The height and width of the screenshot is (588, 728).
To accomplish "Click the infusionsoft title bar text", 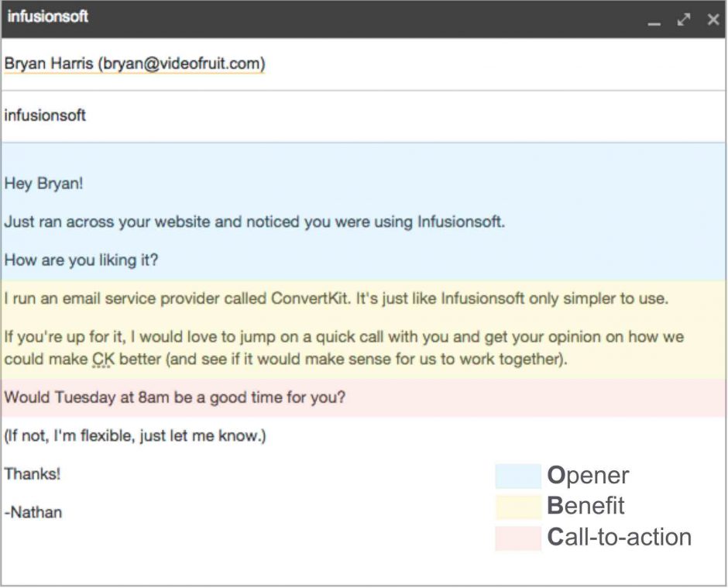I will [x=49, y=16].
